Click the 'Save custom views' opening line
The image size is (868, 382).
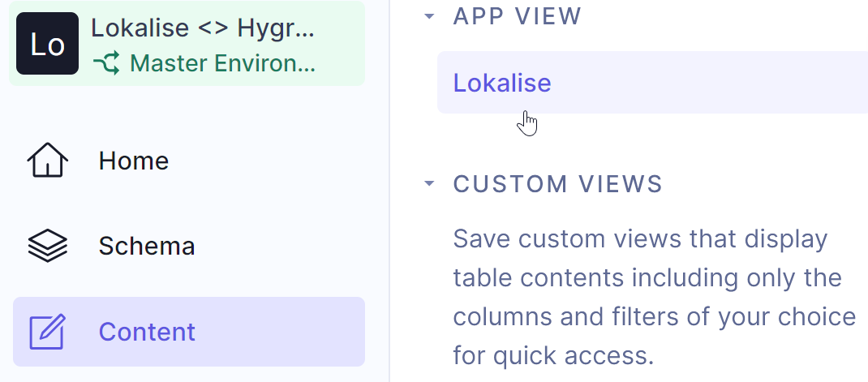point(640,239)
